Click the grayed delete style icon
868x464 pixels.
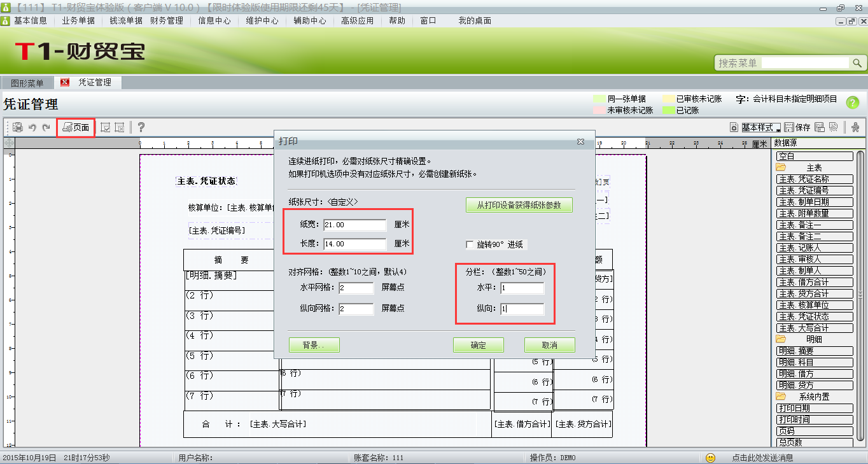833,127
